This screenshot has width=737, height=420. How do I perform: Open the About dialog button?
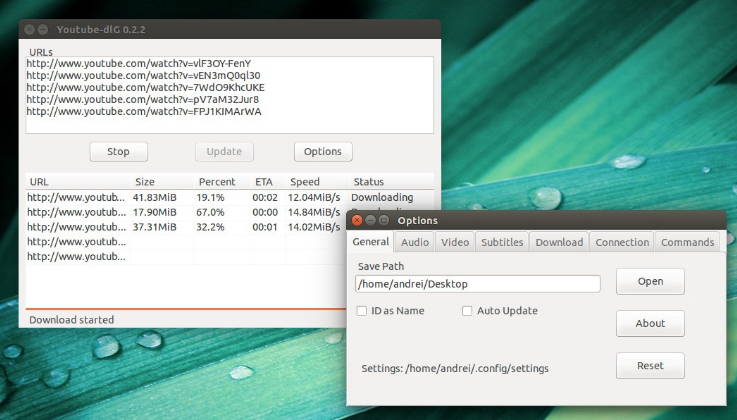tap(650, 323)
